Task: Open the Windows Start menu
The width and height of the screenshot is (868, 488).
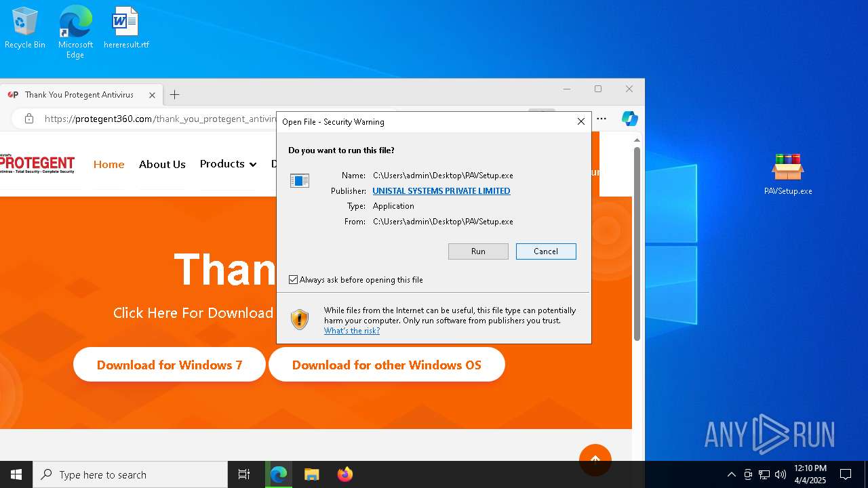Action: point(16,474)
